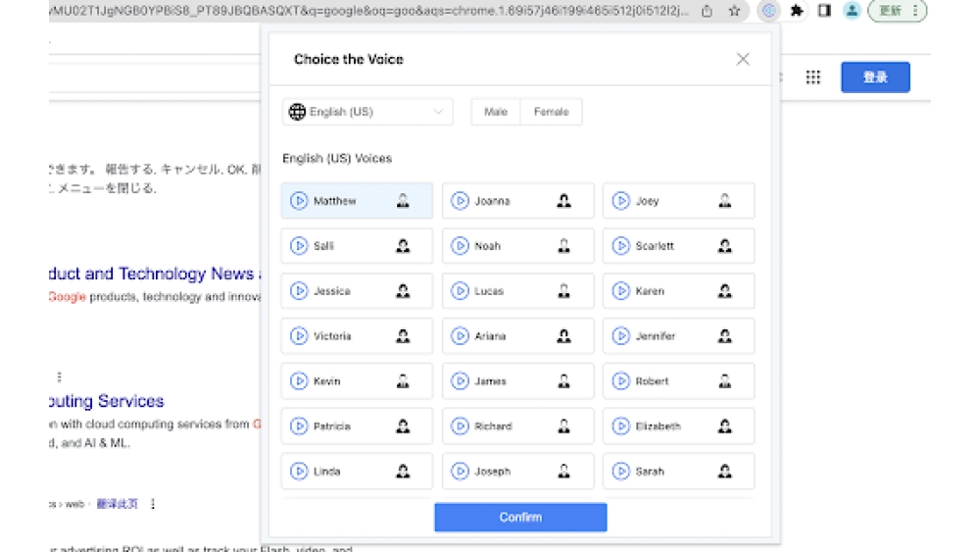The image size is (980, 552).
Task: Open the Google apps grid
Action: coord(812,76)
